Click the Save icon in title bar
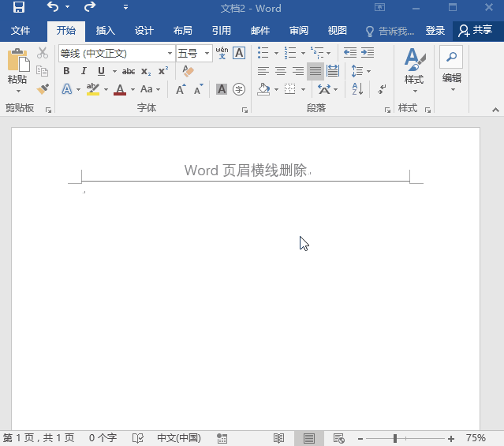The image size is (504, 446). coord(18,9)
